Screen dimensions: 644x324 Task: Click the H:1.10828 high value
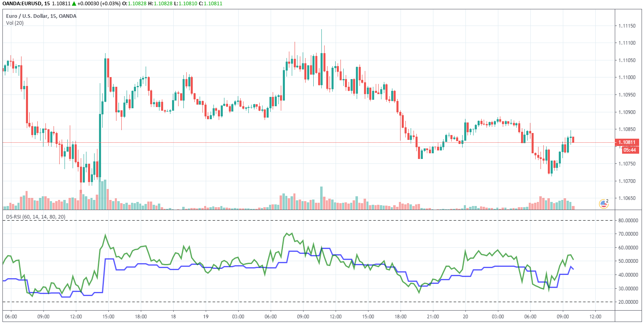pyautogui.click(x=160, y=4)
